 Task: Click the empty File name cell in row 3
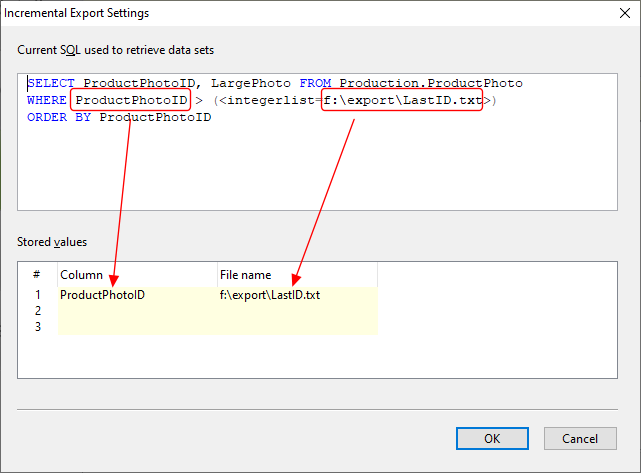pyautogui.click(x=297, y=327)
